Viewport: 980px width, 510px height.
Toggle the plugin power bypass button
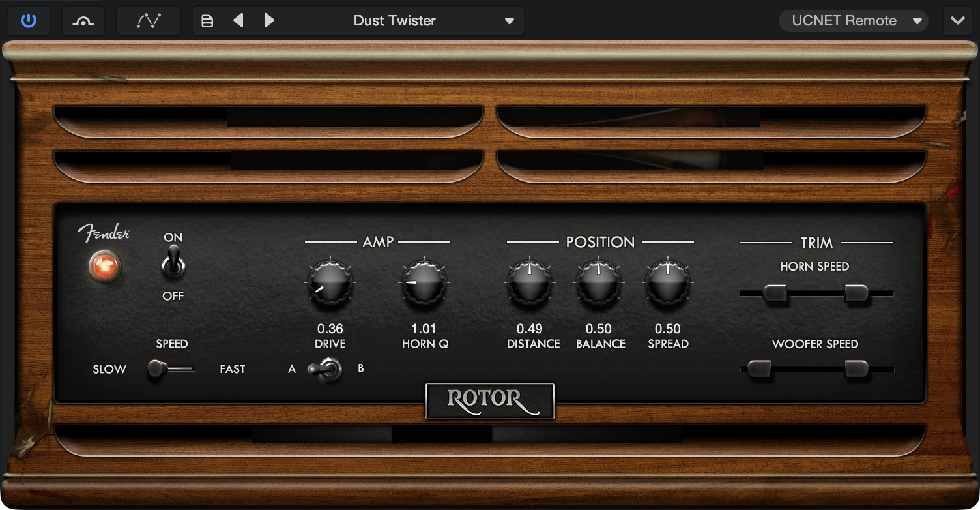click(29, 21)
